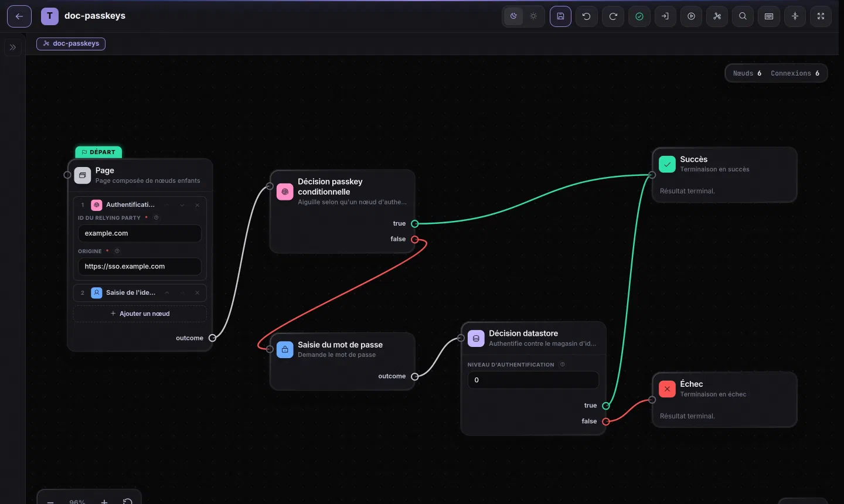Click the Page node outcome port
Image resolution: width=844 pixels, height=504 pixels.
coord(213,338)
